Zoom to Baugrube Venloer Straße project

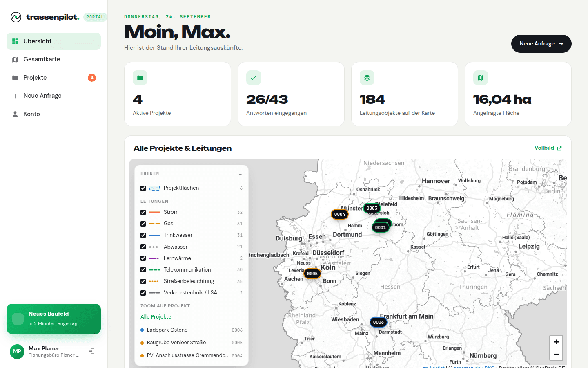click(192, 343)
